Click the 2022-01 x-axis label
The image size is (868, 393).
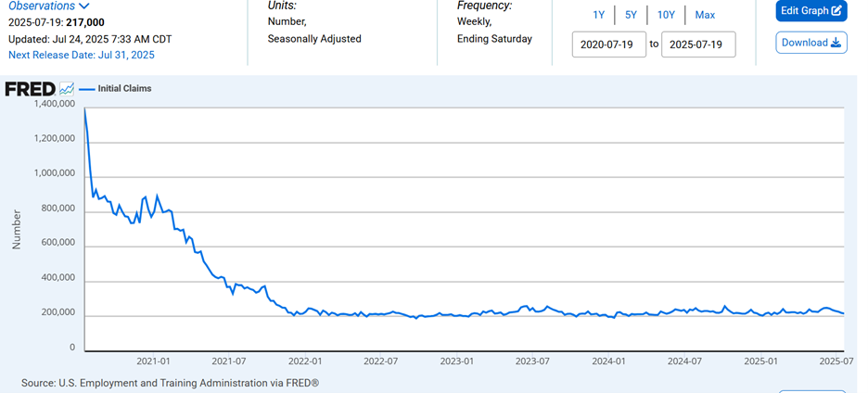coord(305,361)
